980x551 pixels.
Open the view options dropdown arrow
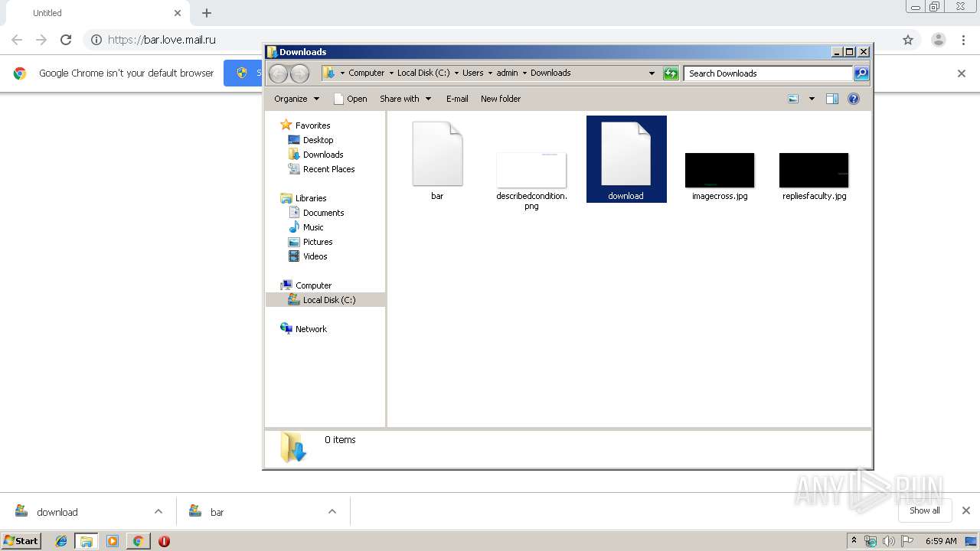[x=812, y=99]
